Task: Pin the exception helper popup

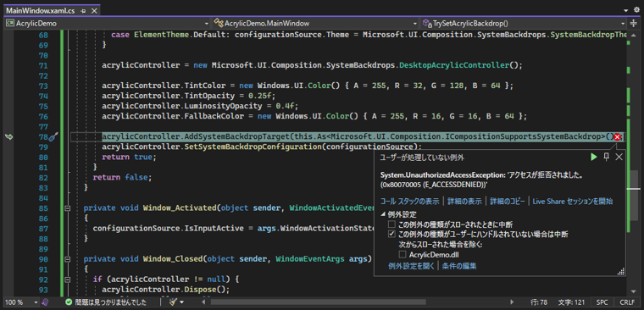Action: 606,157
